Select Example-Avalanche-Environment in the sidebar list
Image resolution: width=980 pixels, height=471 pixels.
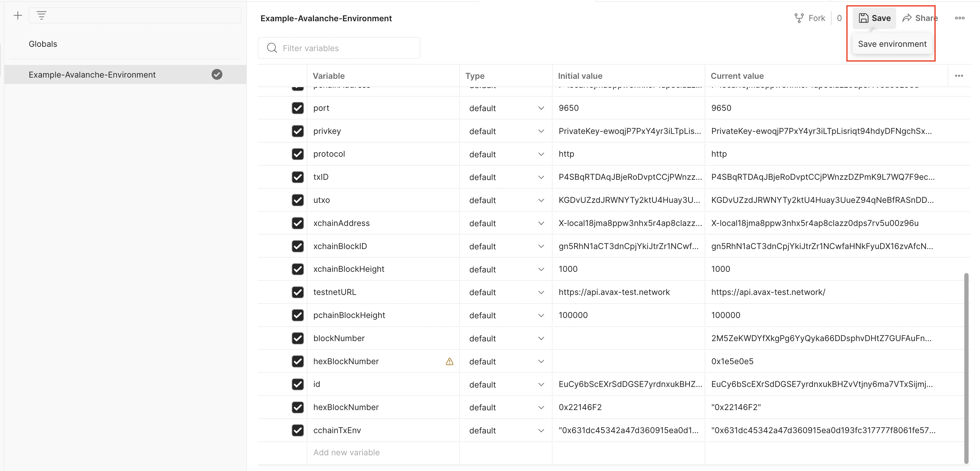(92, 74)
